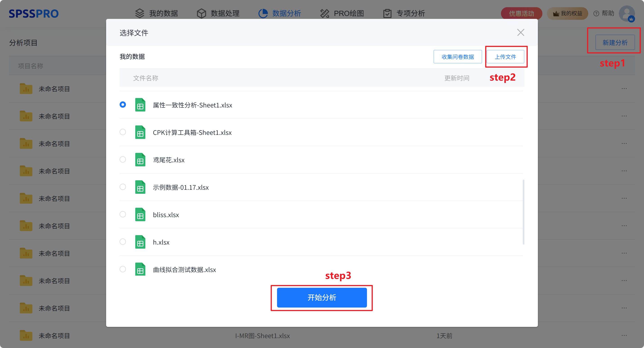
Task: Click the SPSSPRO logo
Action: (34, 13)
